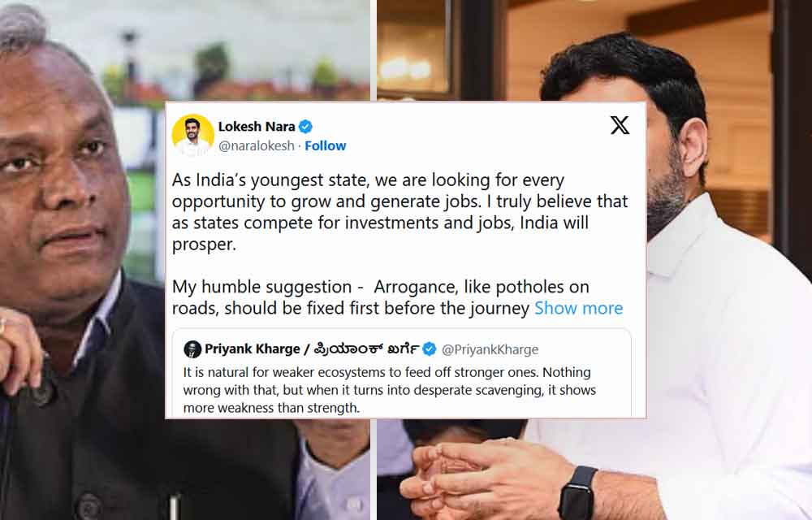This screenshot has width=812, height=520.
Task: Open the Lokesh Nara display name
Action: point(257,127)
